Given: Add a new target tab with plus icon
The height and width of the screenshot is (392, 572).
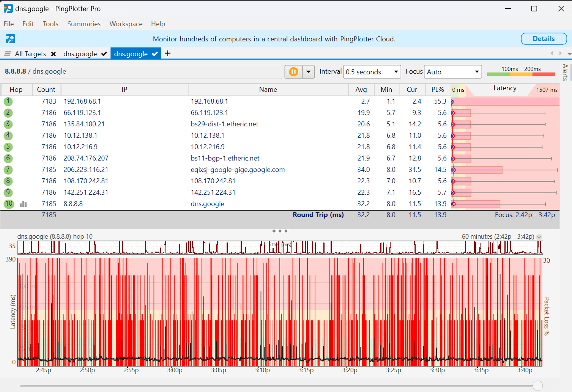Looking at the screenshot, I should (x=167, y=54).
